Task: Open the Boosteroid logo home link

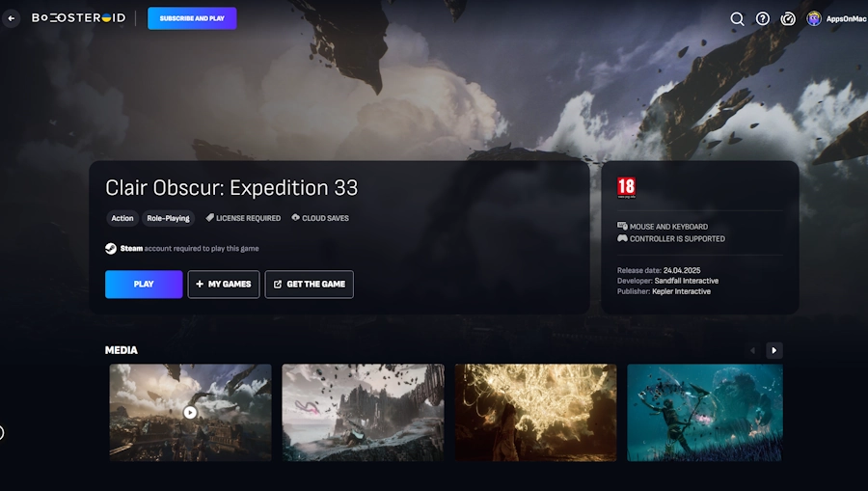Action: click(x=79, y=17)
